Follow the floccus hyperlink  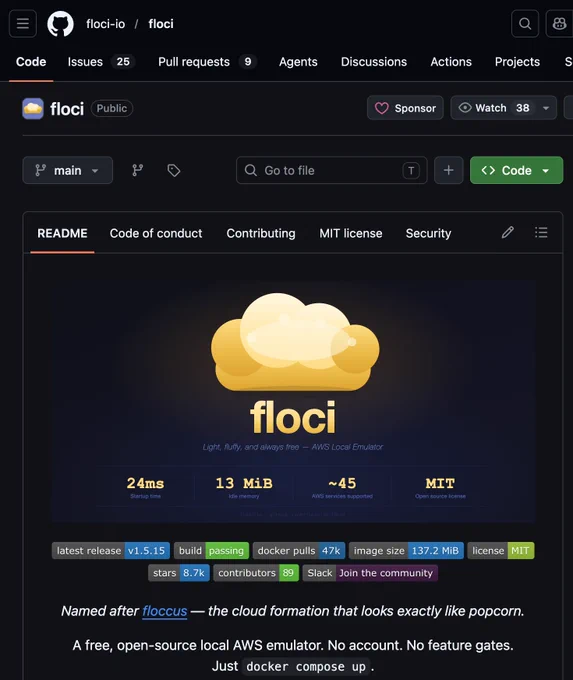(x=164, y=611)
